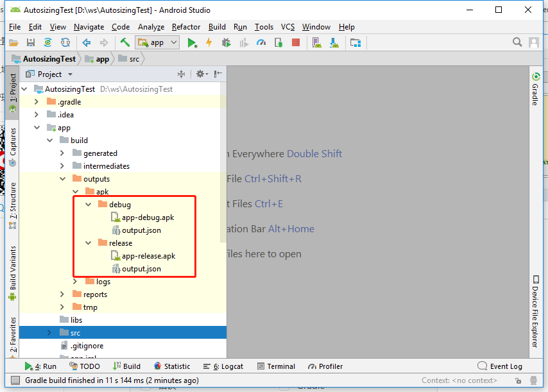Open the TODO tool window
Image resolution: width=548 pixels, height=392 pixels.
(85, 366)
